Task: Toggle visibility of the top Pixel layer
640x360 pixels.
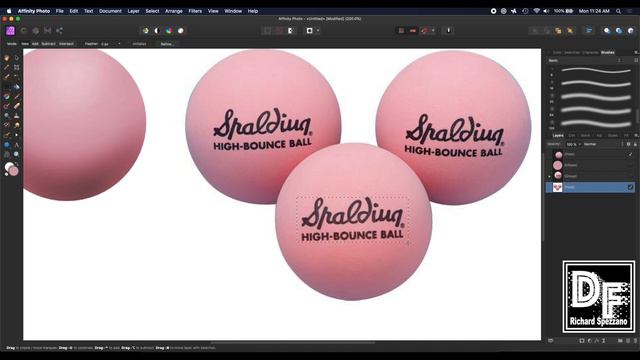Action: [630, 154]
